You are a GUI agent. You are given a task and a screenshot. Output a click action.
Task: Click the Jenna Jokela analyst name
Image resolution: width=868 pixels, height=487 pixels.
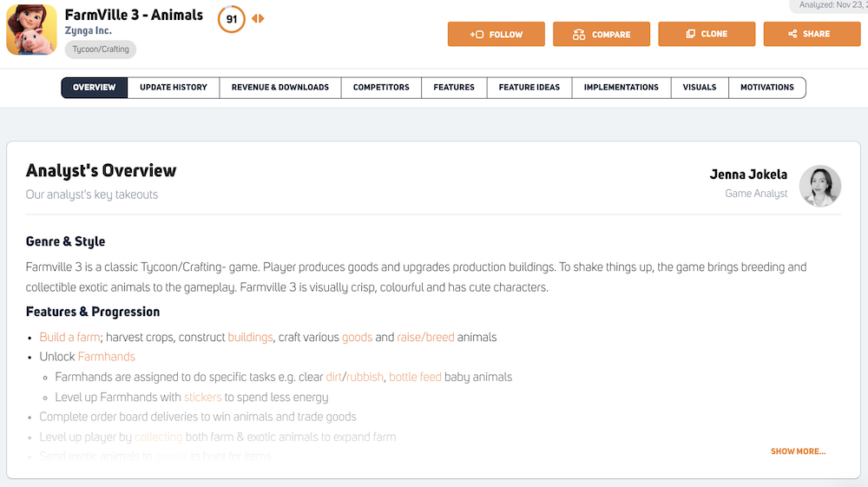click(748, 174)
